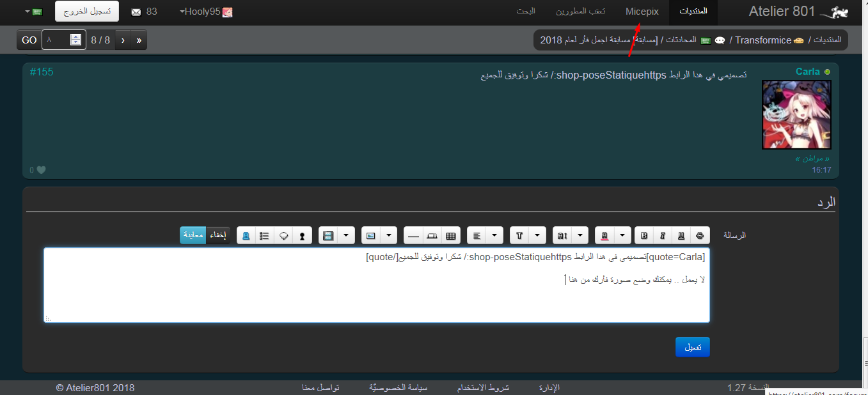Open the text color dropdown arrow

point(622,236)
